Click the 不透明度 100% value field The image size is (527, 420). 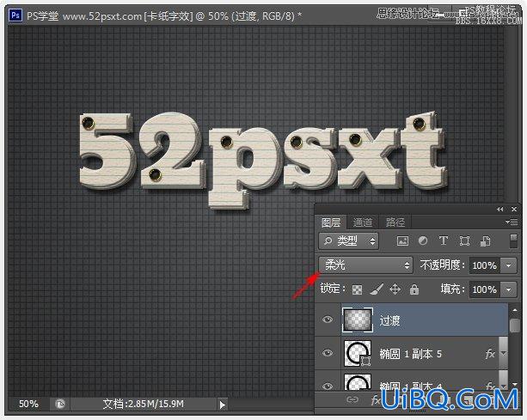(485, 265)
